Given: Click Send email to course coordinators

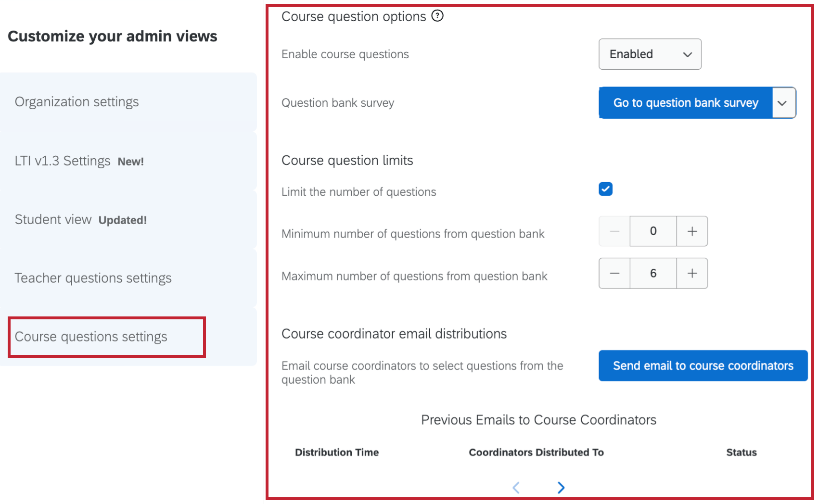Looking at the screenshot, I should coord(702,365).
